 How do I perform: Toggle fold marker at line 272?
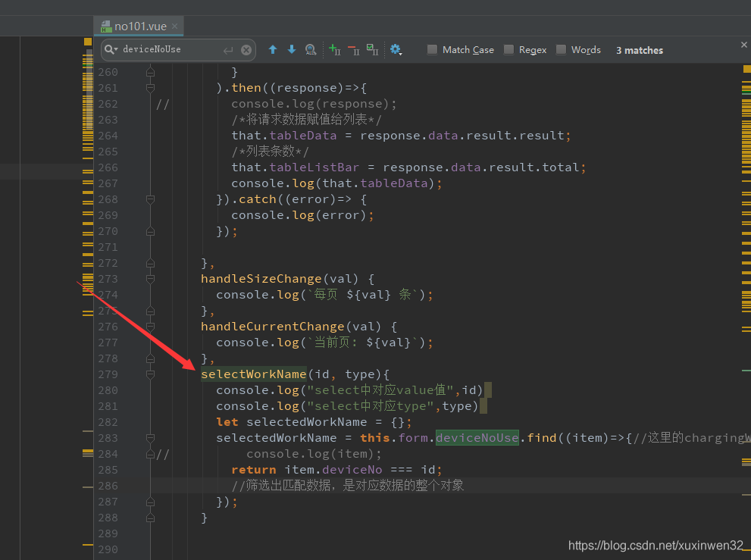(150, 263)
